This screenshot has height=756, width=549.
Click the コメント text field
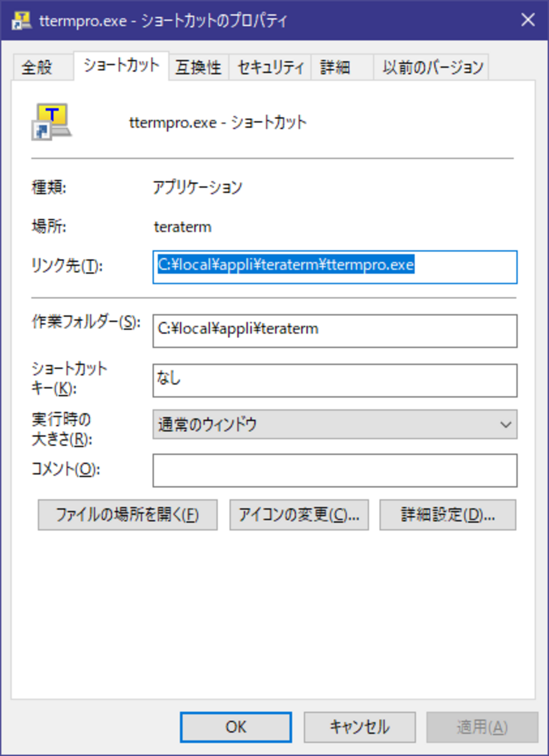coord(334,471)
